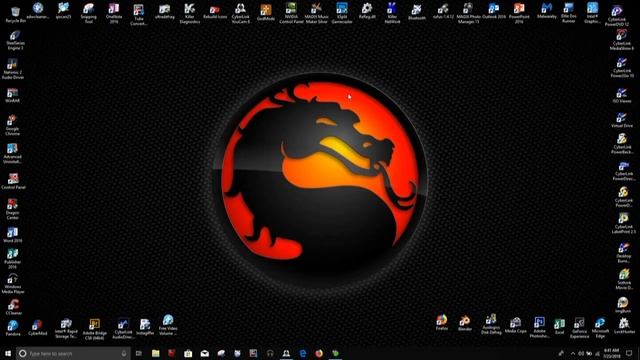Screen dimensions: 640x360
Task: Open Microsoft Store taskbar icon
Action: (x=188, y=353)
